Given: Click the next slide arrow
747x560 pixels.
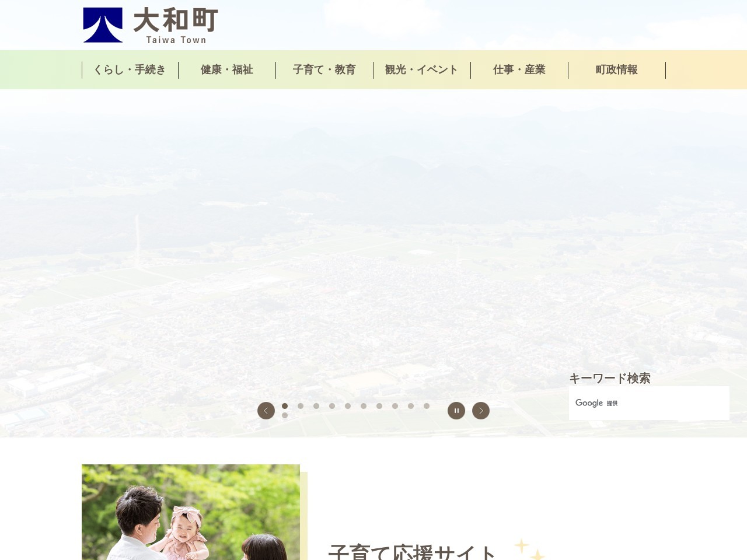Looking at the screenshot, I should coord(481,410).
